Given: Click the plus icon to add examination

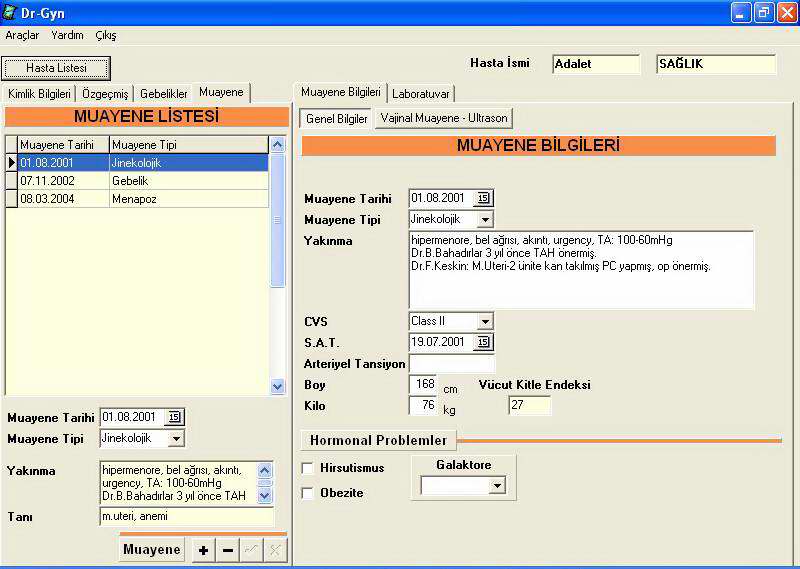Looking at the screenshot, I should (203, 551).
